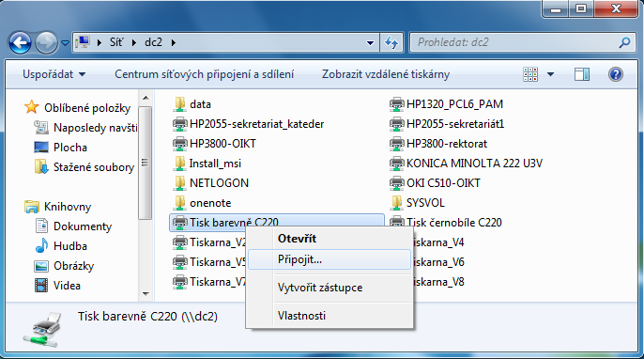Select dc2 in the address path
644x359 pixels.
click(154, 42)
